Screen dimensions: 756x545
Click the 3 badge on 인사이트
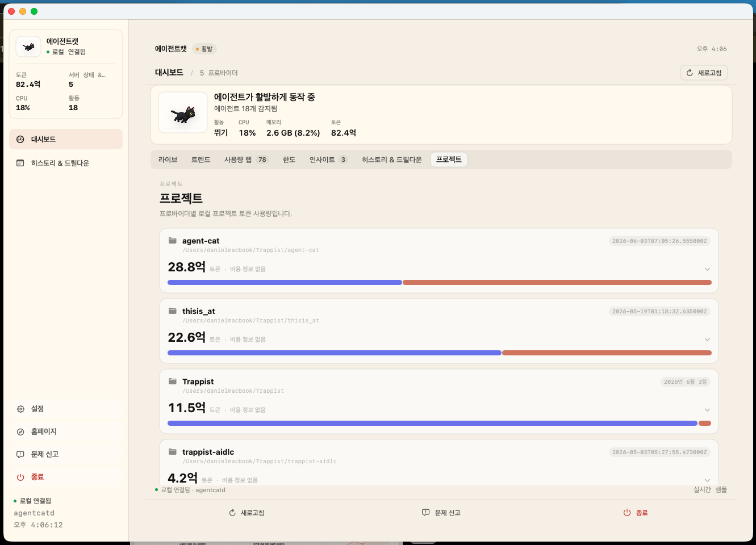(343, 160)
